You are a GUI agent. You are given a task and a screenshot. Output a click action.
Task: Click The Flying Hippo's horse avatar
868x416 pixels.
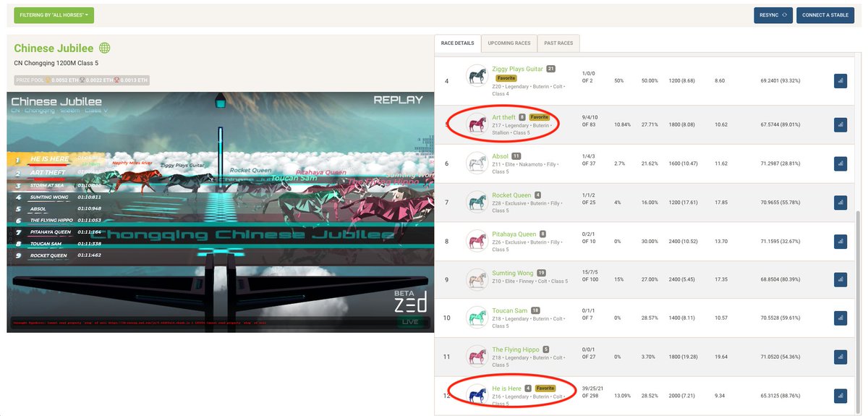click(x=476, y=357)
